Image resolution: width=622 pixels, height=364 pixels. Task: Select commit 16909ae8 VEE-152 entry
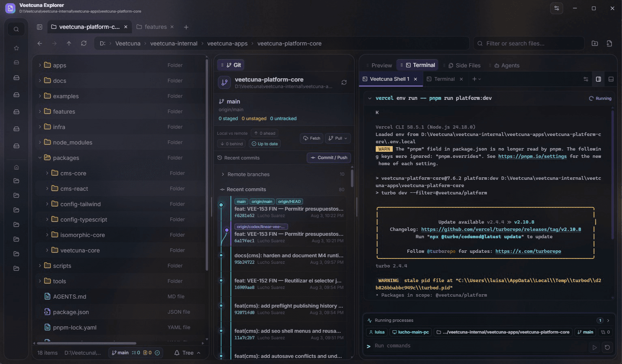click(x=283, y=284)
